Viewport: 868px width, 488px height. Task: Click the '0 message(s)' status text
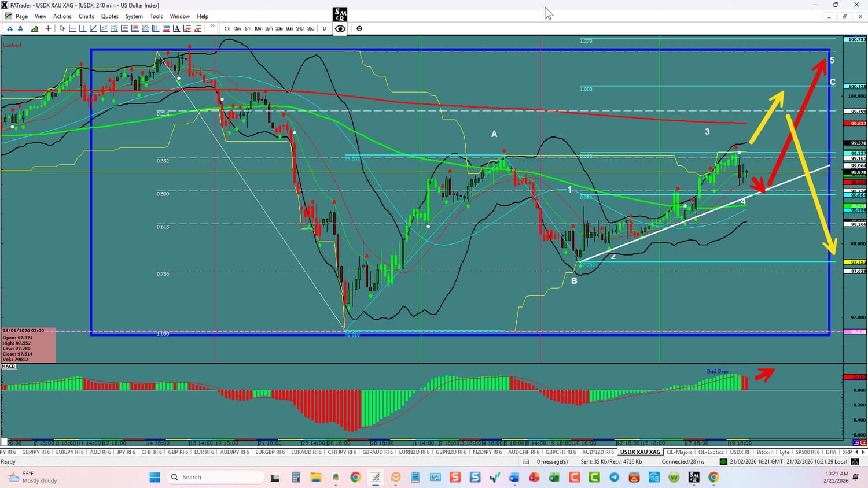pyautogui.click(x=552, y=461)
